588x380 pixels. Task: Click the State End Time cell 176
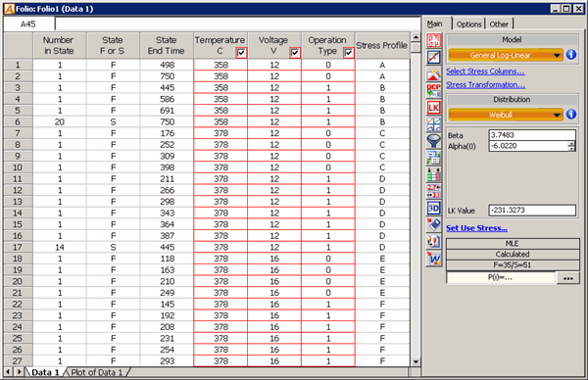(x=167, y=133)
